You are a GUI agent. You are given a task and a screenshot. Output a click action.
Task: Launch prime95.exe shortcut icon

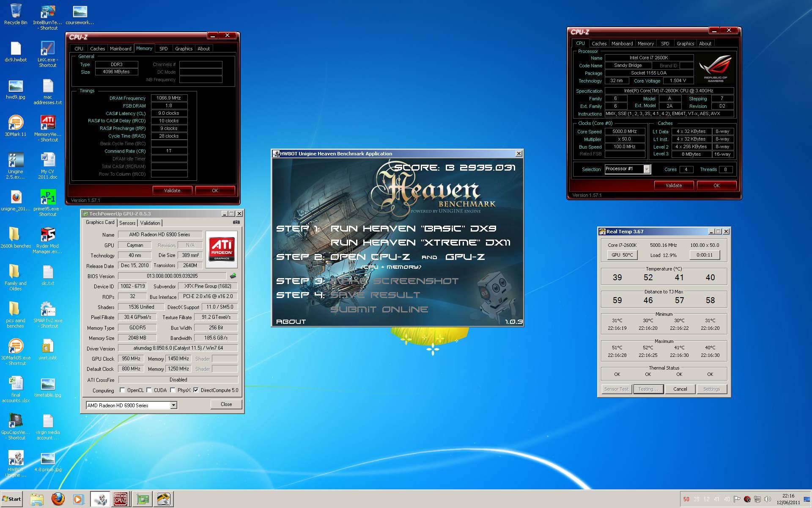click(x=48, y=203)
